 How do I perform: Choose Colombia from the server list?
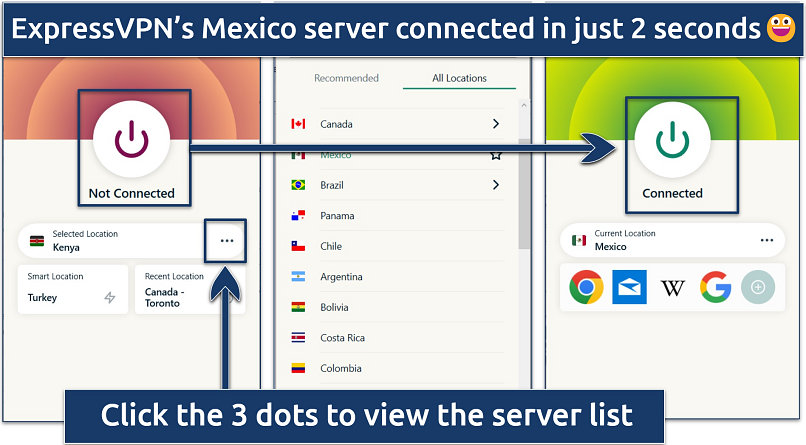pos(397,368)
